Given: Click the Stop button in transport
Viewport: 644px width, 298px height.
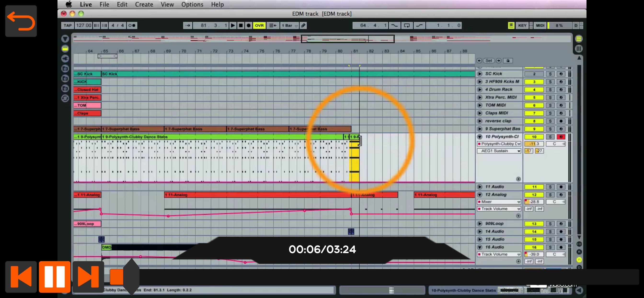Looking at the screenshot, I should coord(241,25).
